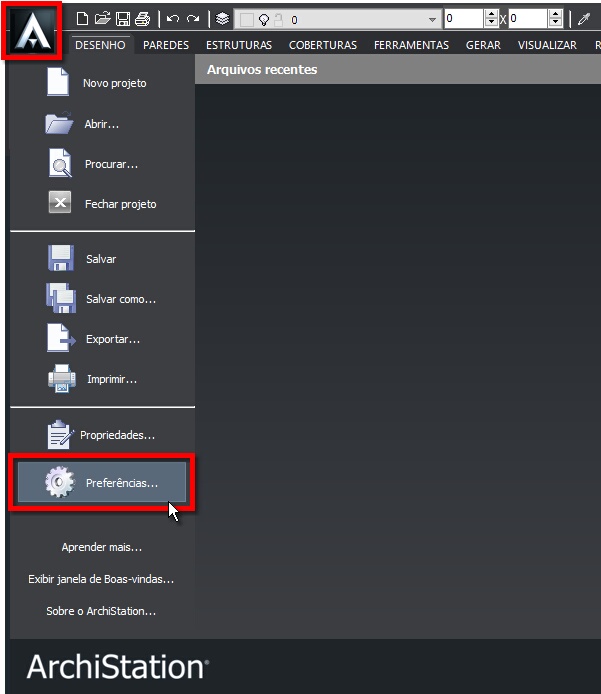This screenshot has height=694, width=601.
Task: Open Sobre o ArchiStation... link
Action: click(101, 611)
